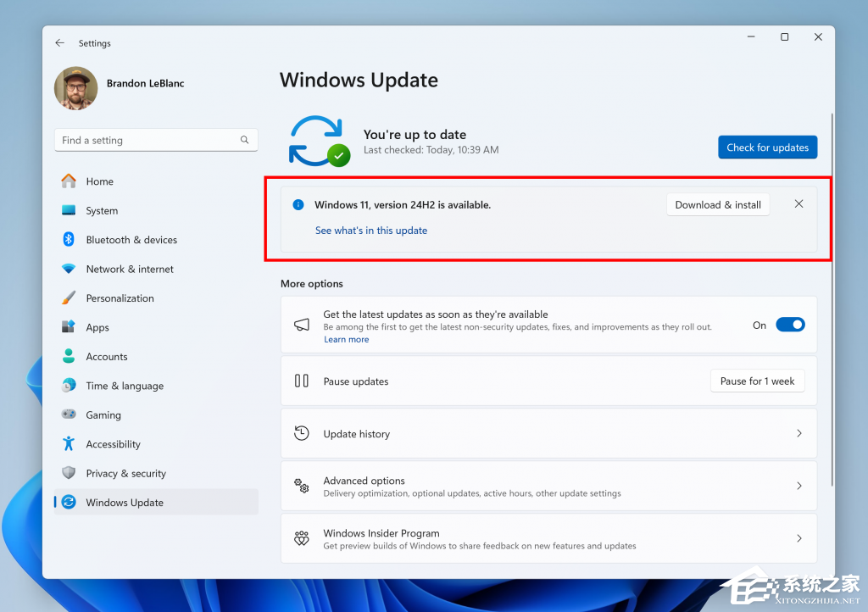
Task: Select Personalization in sidebar
Action: point(156,298)
